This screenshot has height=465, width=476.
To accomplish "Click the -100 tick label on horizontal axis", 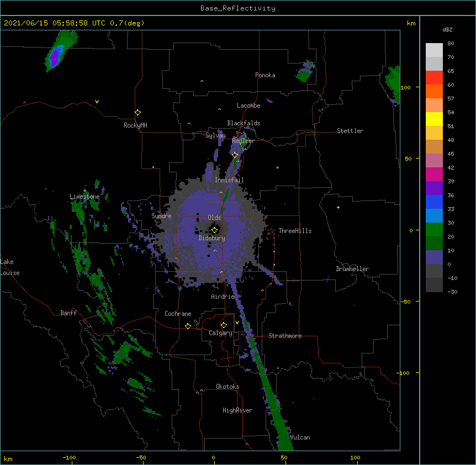I will coord(69,457).
